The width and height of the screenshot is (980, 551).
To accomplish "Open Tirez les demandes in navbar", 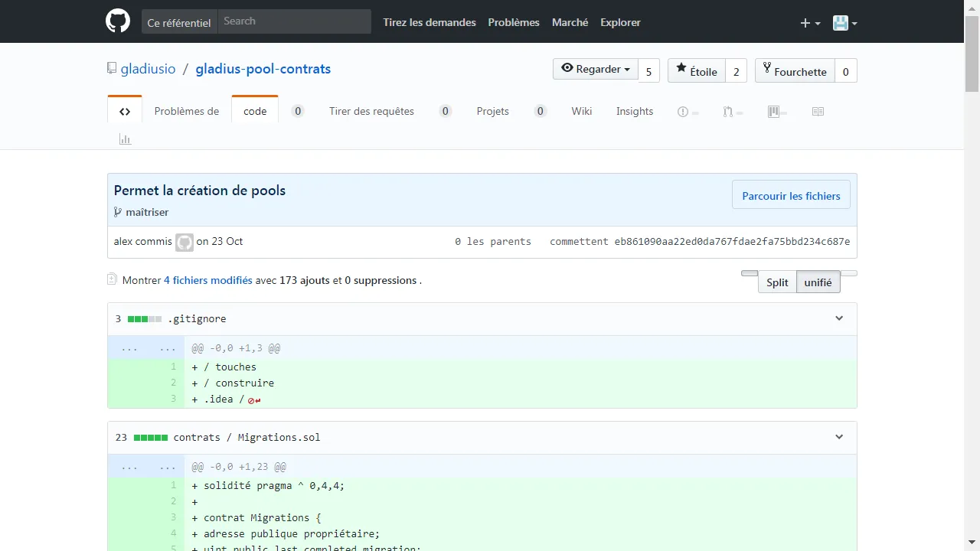I will pos(430,22).
